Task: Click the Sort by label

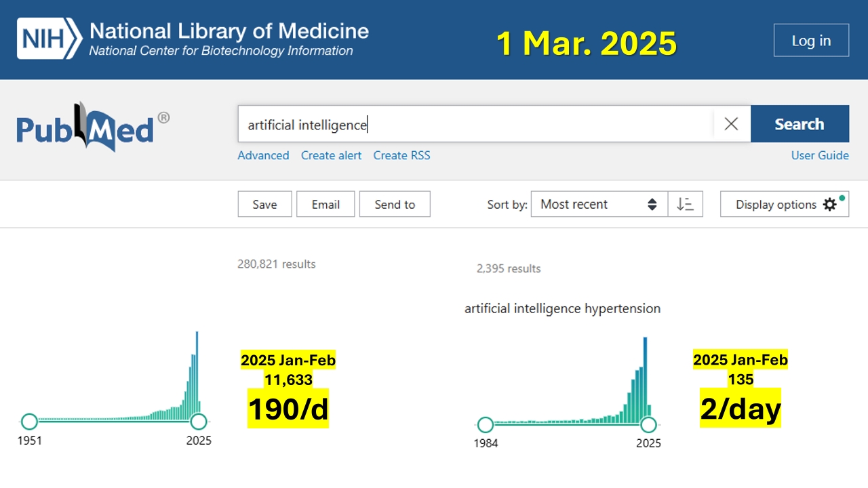Action: (x=507, y=204)
